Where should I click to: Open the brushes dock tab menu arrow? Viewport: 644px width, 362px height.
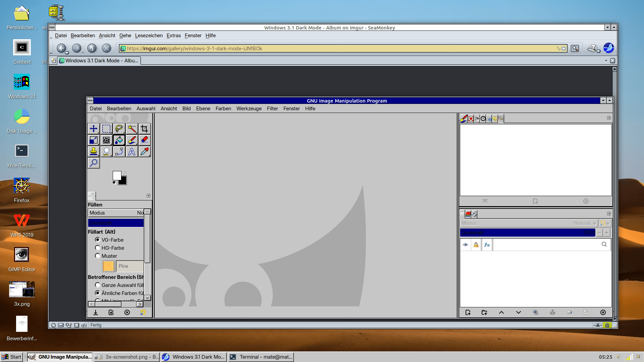click(609, 118)
